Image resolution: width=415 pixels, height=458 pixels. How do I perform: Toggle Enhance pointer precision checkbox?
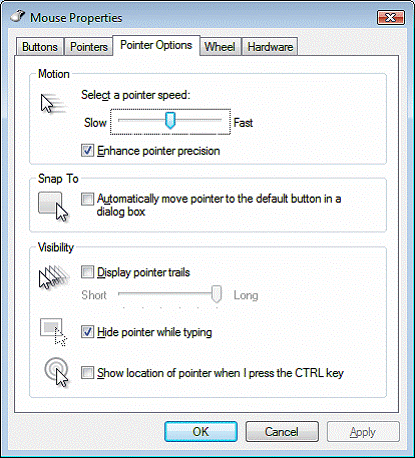[87, 151]
